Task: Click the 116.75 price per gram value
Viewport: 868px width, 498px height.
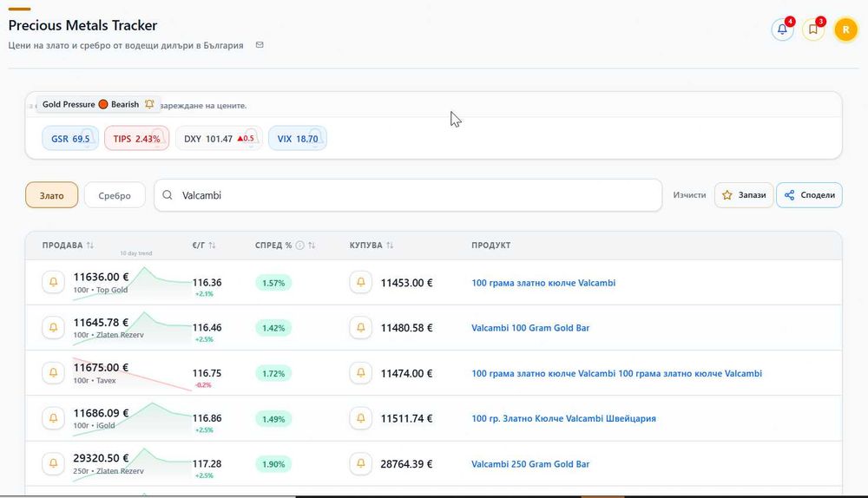Action: click(x=207, y=373)
